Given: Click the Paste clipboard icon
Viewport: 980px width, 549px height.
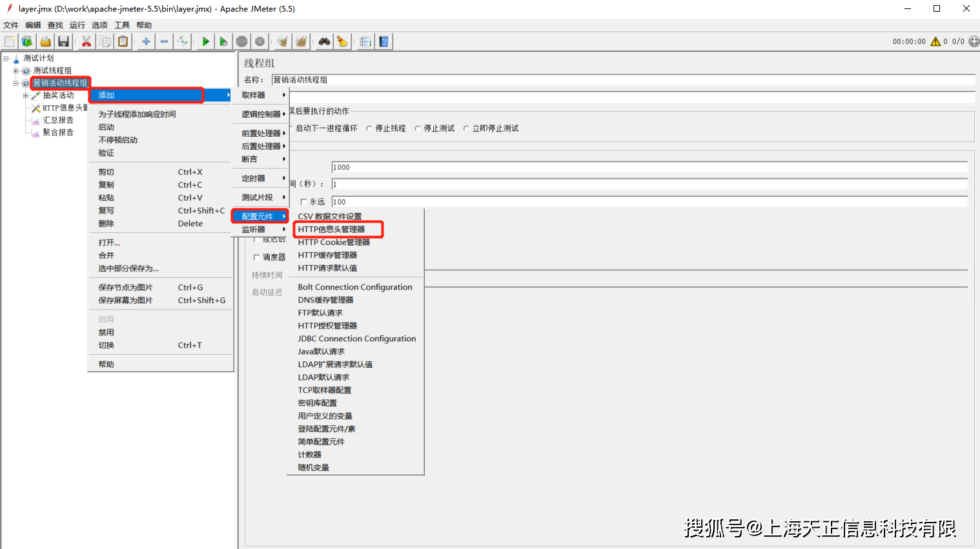Looking at the screenshot, I should [x=123, y=41].
